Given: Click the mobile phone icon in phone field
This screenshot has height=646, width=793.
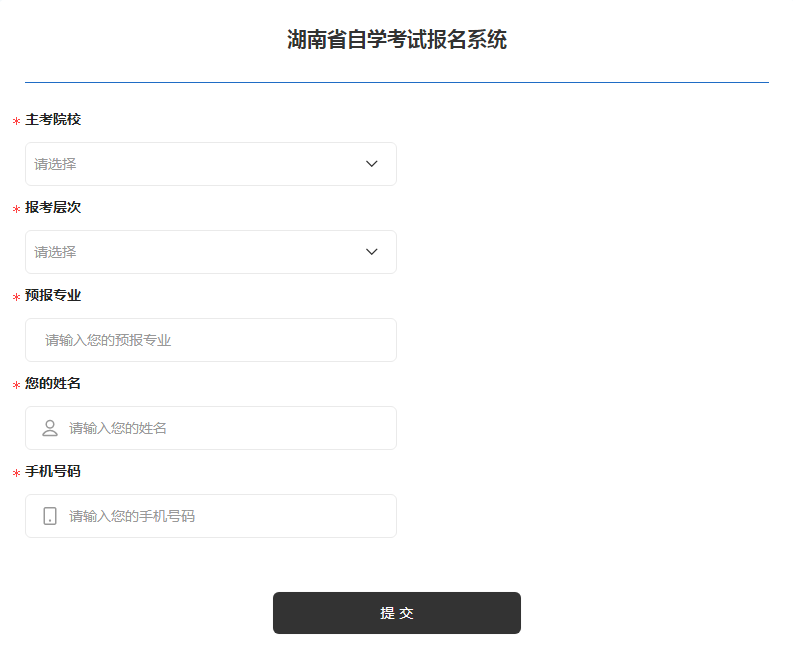Looking at the screenshot, I should point(50,516).
